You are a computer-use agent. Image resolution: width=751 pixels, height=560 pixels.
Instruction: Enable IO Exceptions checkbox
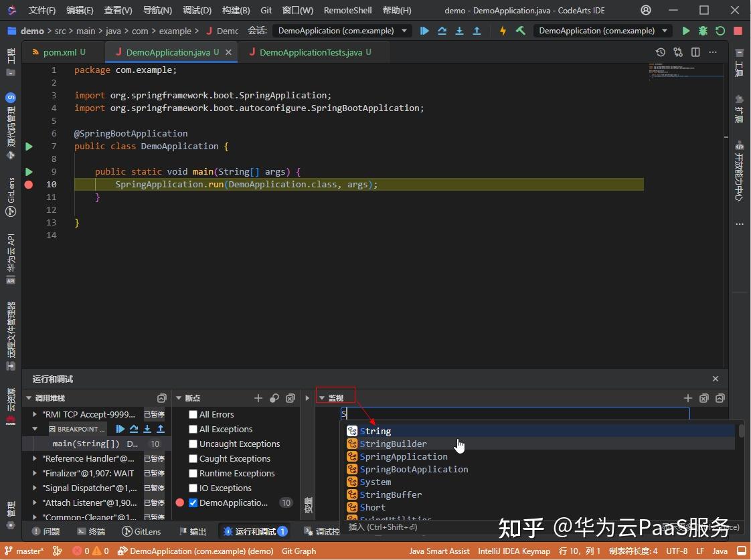[x=193, y=488]
